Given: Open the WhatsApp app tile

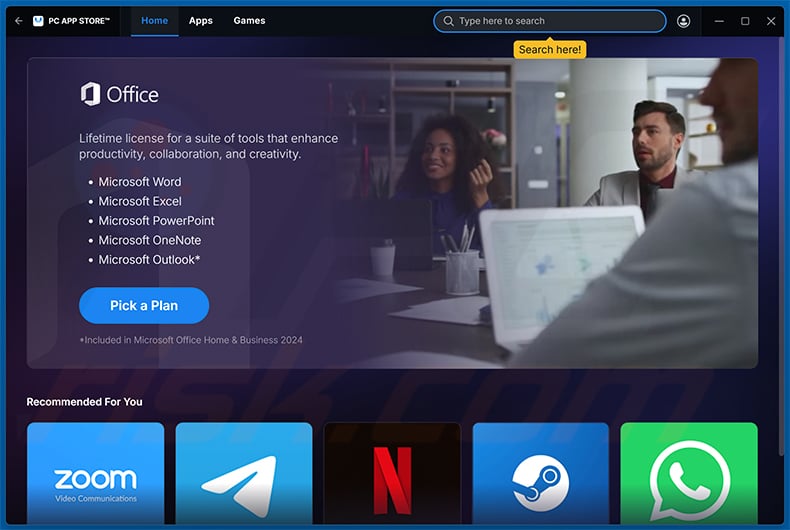Looking at the screenshot, I should (x=689, y=474).
